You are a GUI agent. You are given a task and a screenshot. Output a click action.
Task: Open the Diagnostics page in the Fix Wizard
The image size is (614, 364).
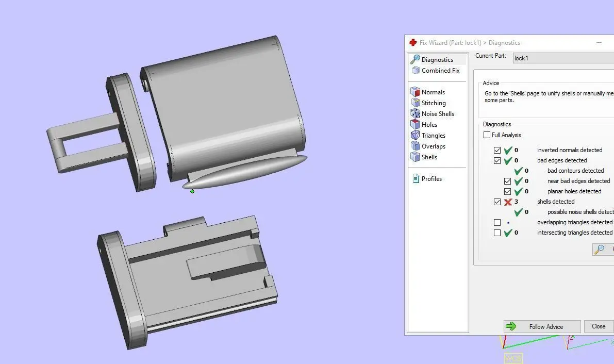click(x=437, y=60)
